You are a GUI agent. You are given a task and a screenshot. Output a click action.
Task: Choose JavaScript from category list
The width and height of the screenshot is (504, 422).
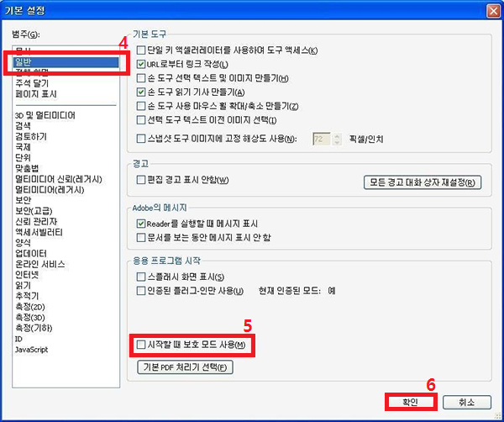click(32, 350)
